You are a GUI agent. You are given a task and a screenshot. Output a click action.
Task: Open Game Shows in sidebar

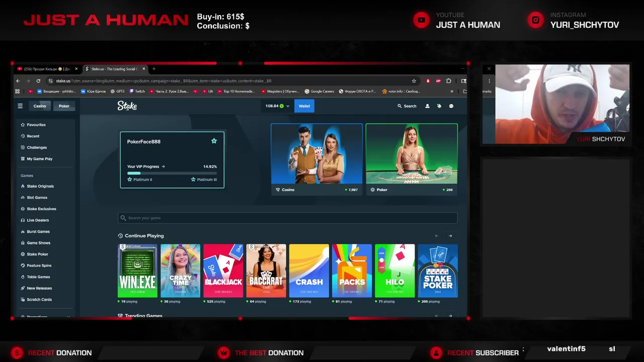coord(38,243)
